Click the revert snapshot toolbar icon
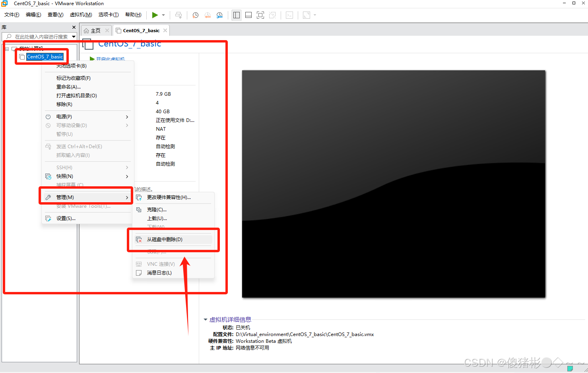The image size is (588, 373). pos(208,15)
